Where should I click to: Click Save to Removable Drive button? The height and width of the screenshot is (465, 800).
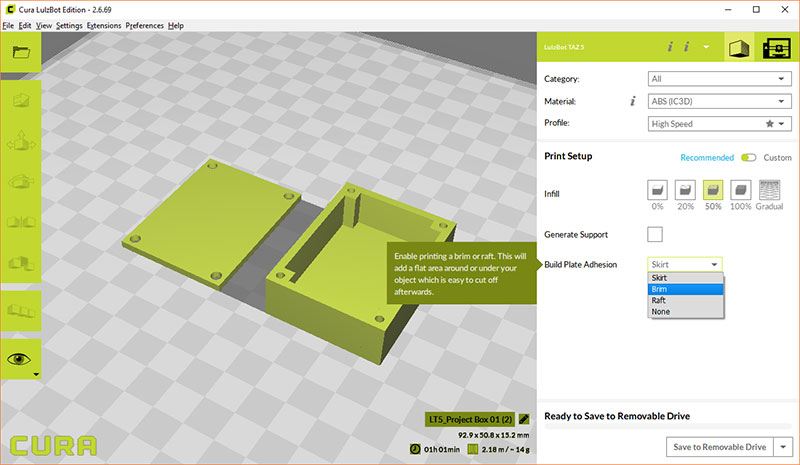click(719, 447)
